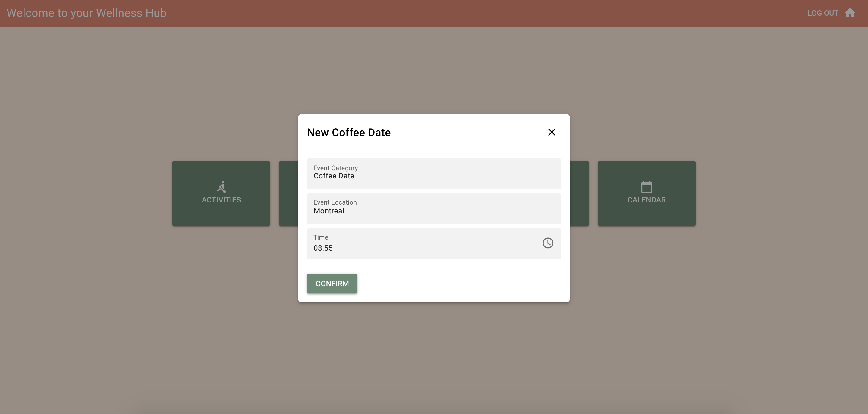Click the partially hidden tile right of dialog
Viewport: 868px width, 414px height.
coord(579,193)
